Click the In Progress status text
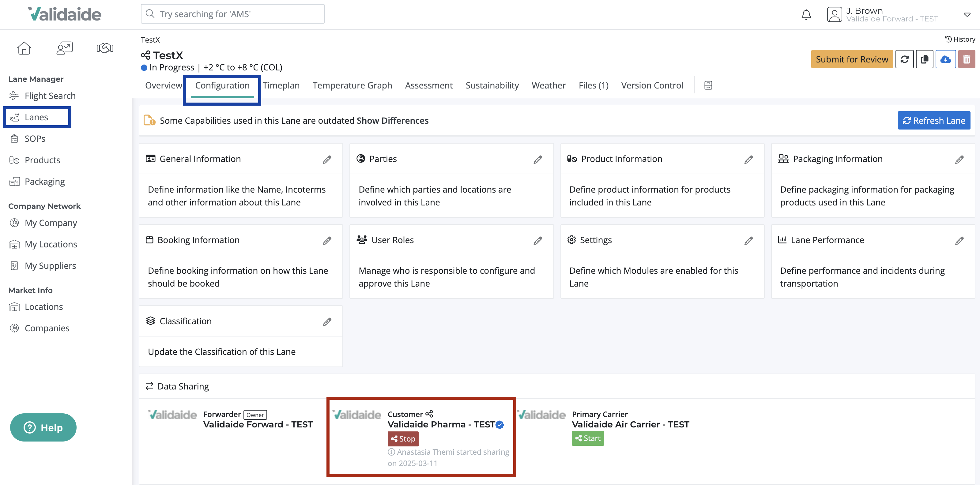 point(171,67)
